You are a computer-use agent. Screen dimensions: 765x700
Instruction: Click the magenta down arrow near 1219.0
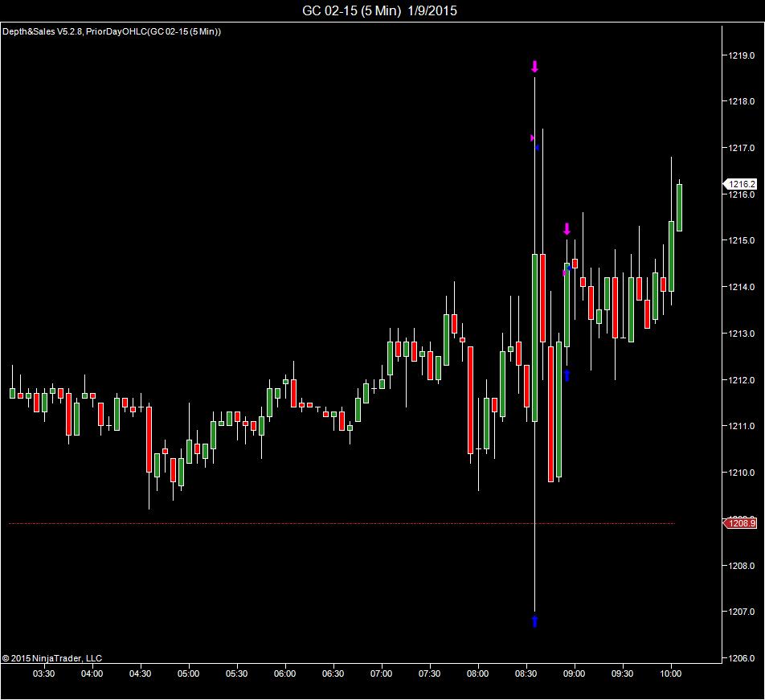(x=534, y=67)
